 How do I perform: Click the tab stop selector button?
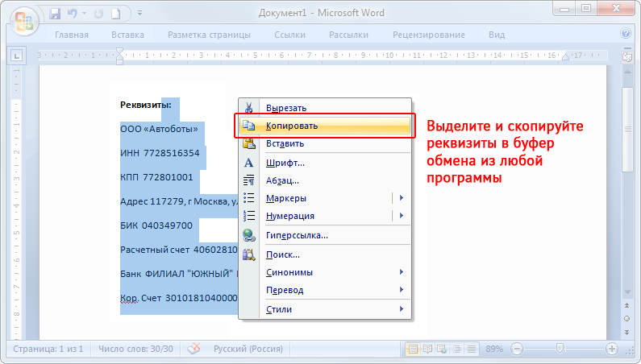17,56
